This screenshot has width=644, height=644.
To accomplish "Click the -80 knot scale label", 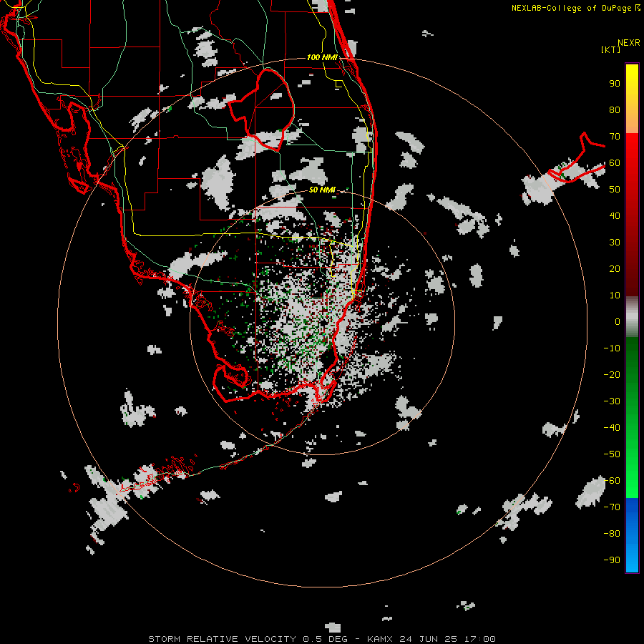I will coord(612,534).
